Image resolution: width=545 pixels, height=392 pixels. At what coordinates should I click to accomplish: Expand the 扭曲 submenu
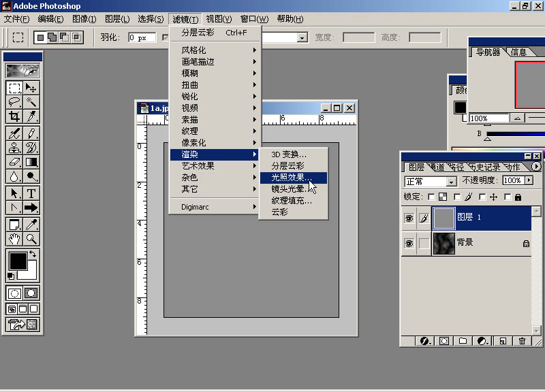tap(215, 84)
